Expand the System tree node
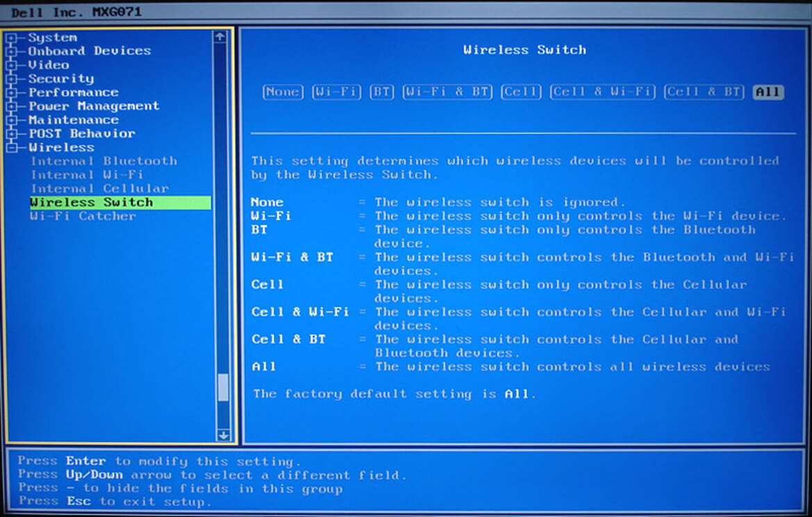 [x=11, y=37]
